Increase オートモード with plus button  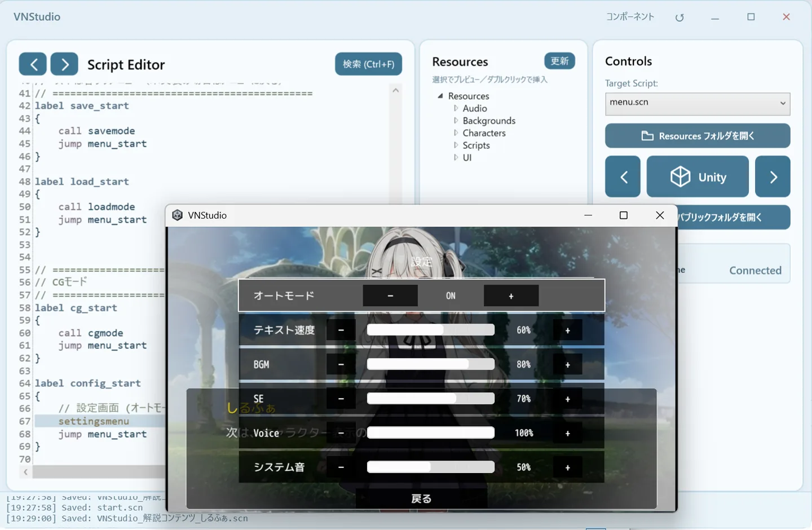tap(511, 295)
